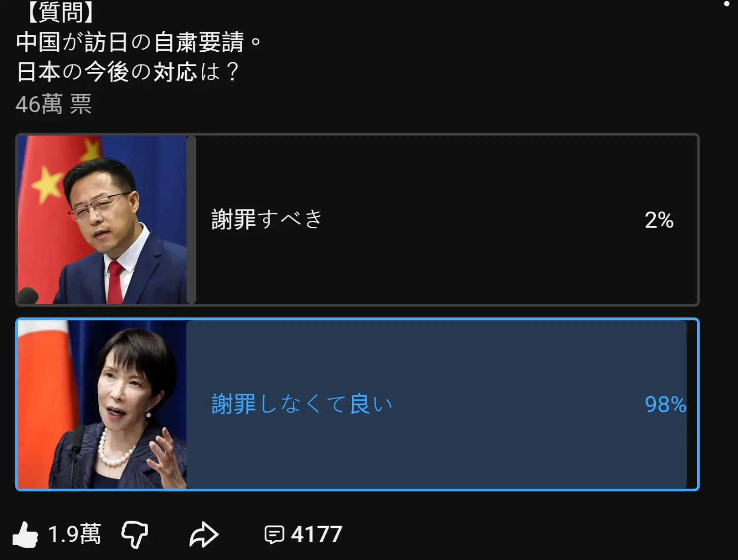Share the poll using arrow icon
This screenshot has height=560, width=738.
click(x=204, y=535)
